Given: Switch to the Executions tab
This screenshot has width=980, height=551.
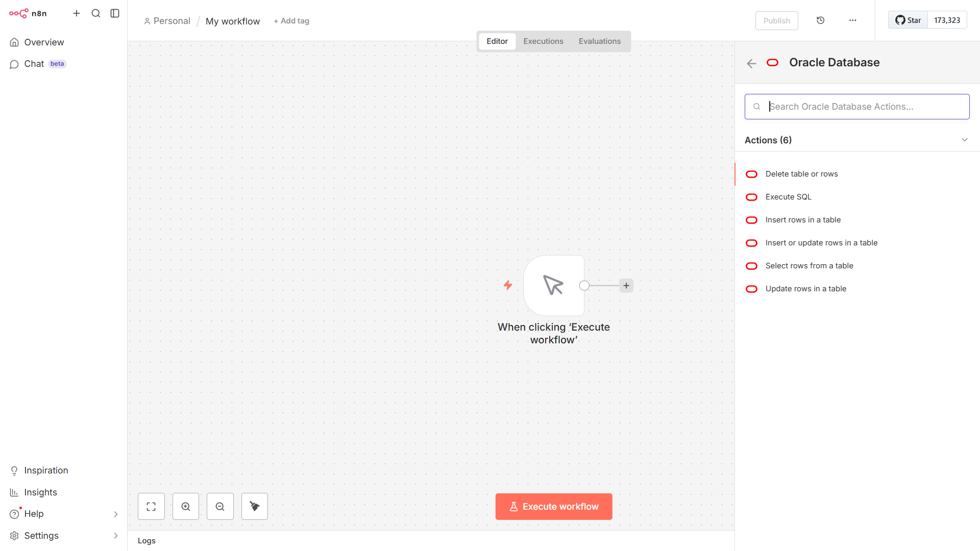Looking at the screenshot, I should 543,41.
